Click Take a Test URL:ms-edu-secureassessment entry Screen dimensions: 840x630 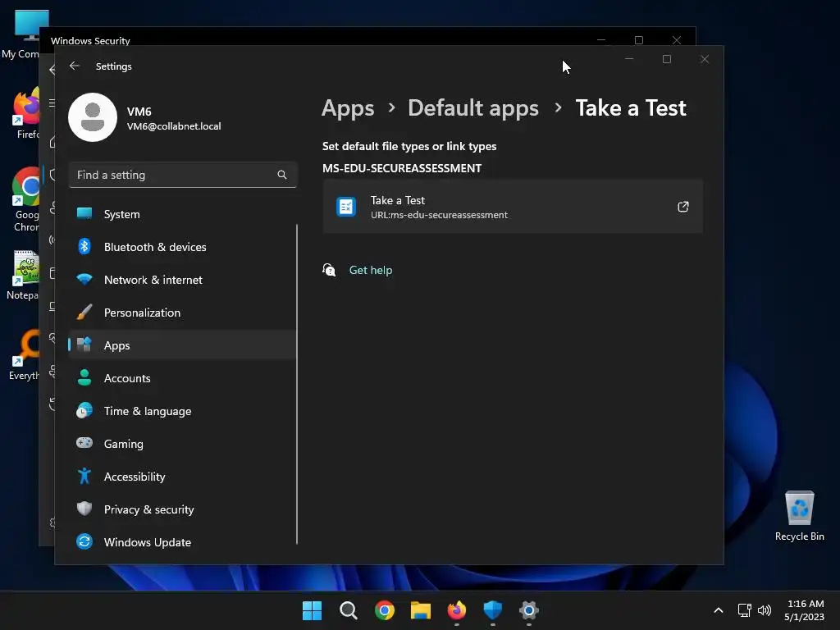point(513,206)
